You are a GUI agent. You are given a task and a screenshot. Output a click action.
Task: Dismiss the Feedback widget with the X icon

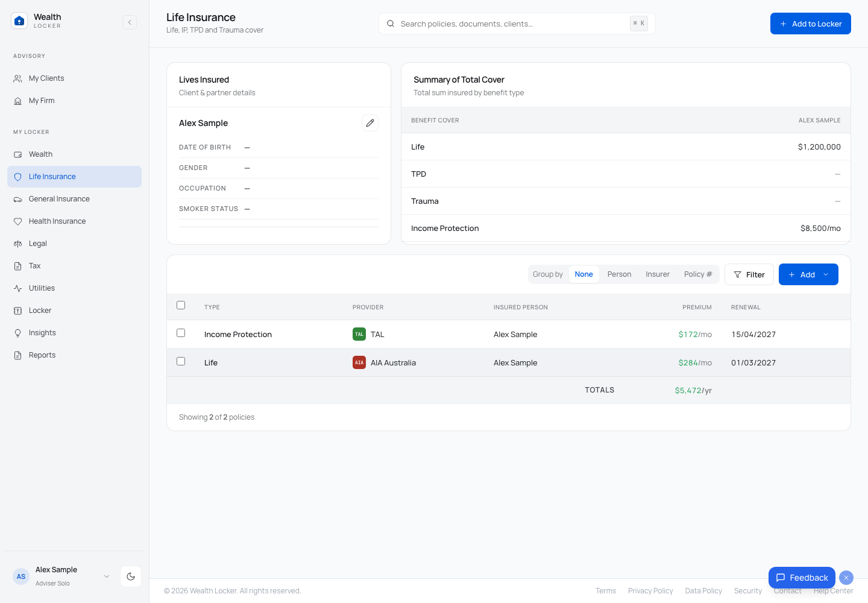coord(846,578)
